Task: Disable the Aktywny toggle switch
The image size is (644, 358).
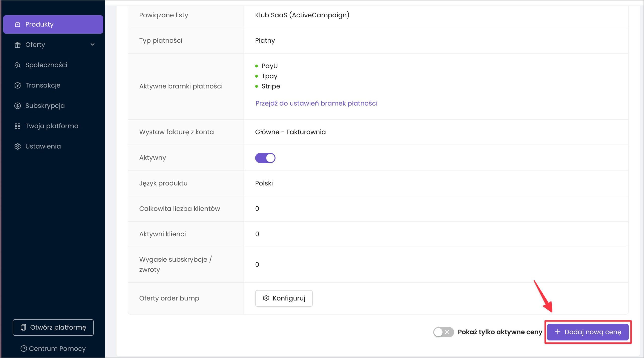Action: 265,158
